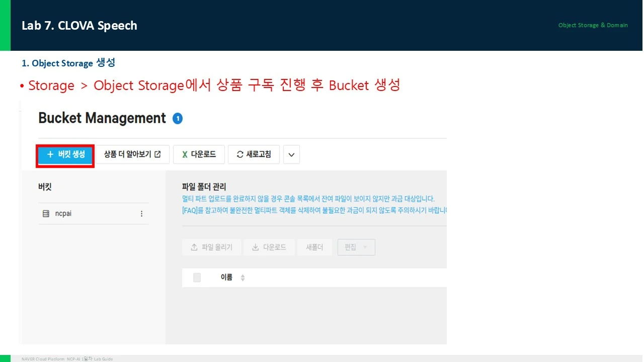Download the bucket list via 다운로드 in the top toolbar
Image resolution: width=644 pixels, height=362 pixels.
coord(198,155)
